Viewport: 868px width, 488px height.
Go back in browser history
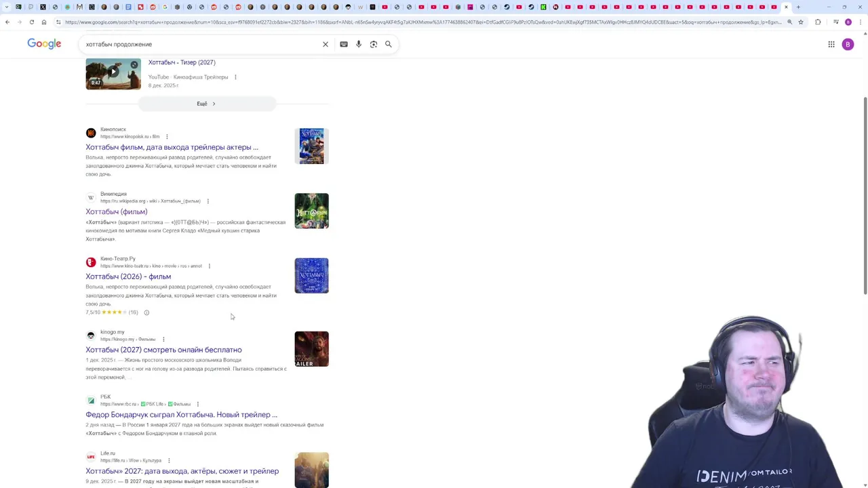[7, 22]
